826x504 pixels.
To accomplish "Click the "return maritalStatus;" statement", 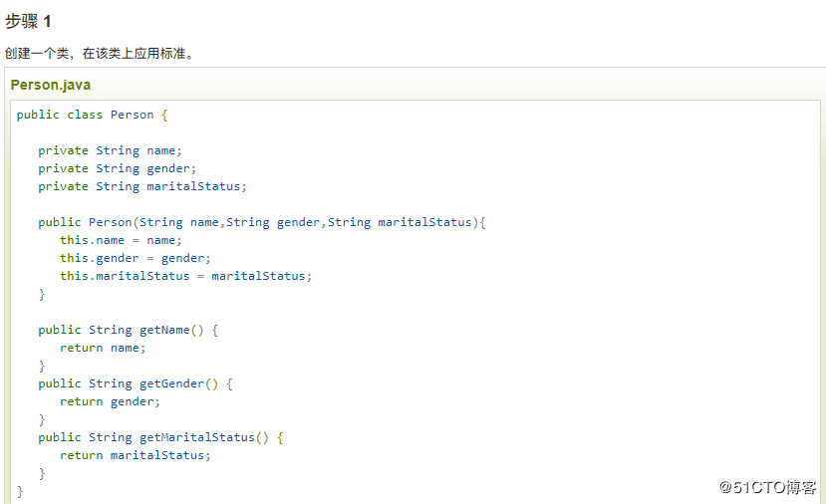I will point(135,455).
